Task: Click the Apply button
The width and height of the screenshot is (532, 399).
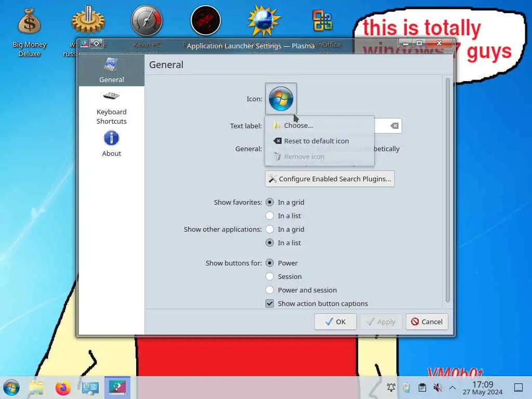Action: point(381,322)
